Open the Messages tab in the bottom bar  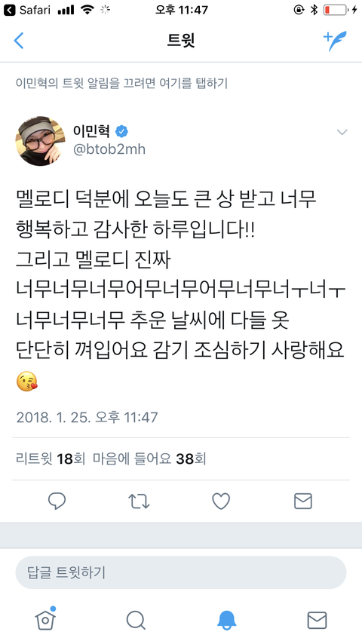pos(318,620)
